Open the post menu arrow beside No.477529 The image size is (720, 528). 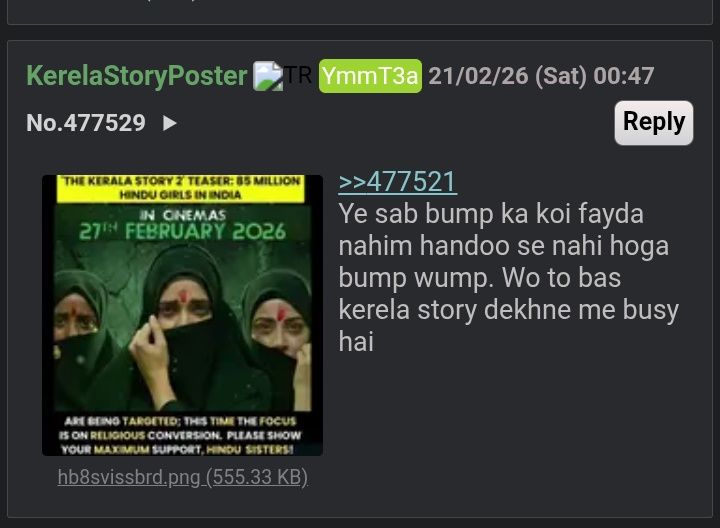(x=170, y=123)
